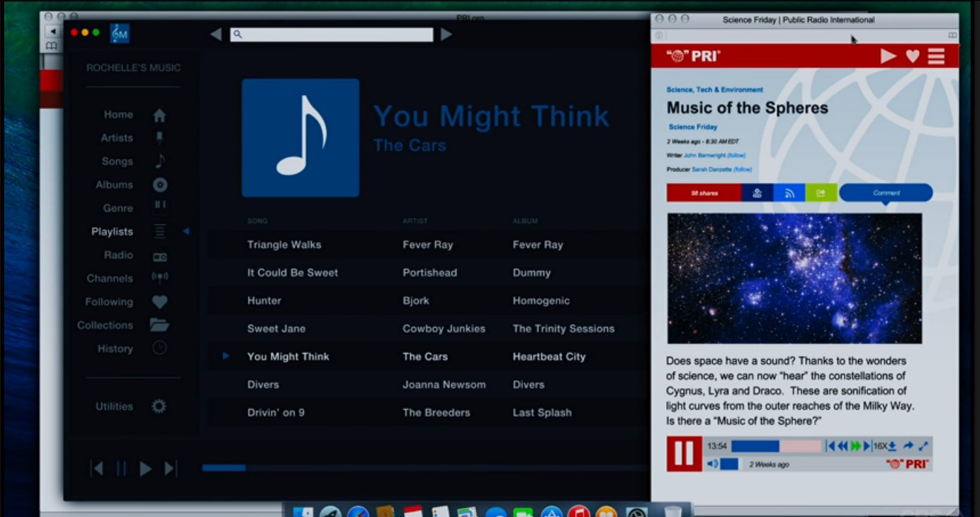This screenshot has width=980, height=517.
Task: Skip to previous track in music player
Action: tap(98, 468)
